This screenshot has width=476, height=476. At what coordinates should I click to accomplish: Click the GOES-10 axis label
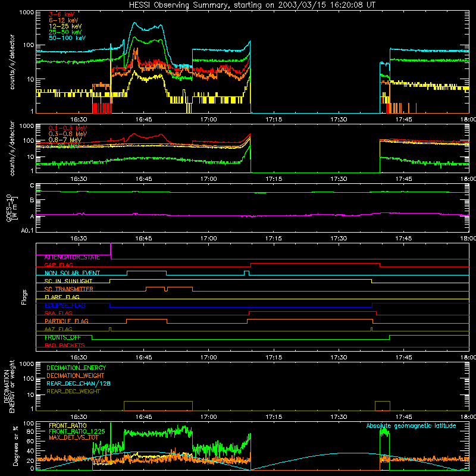12,208
